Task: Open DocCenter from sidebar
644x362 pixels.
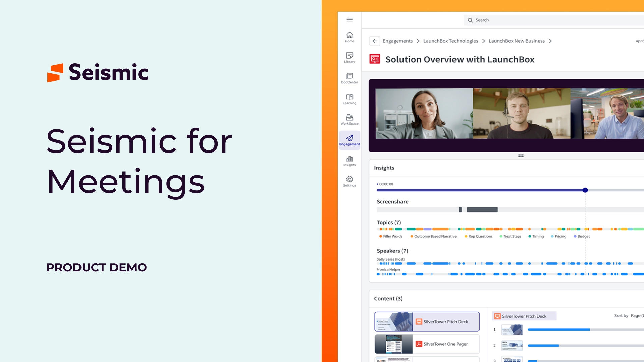Action: click(x=350, y=78)
